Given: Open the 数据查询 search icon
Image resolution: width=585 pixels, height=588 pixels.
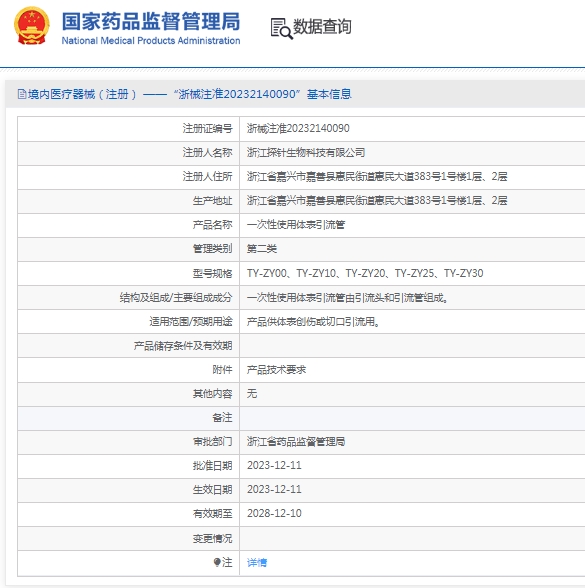Looking at the screenshot, I should click(x=281, y=28).
